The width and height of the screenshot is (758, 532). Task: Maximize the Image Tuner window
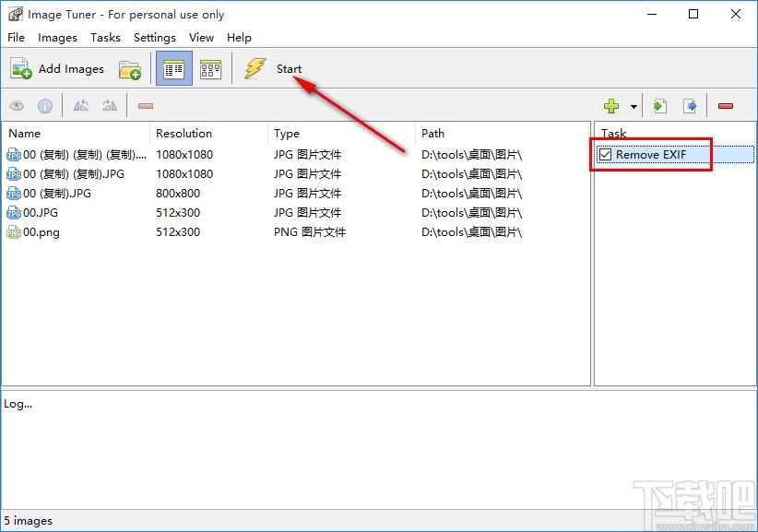[693, 14]
